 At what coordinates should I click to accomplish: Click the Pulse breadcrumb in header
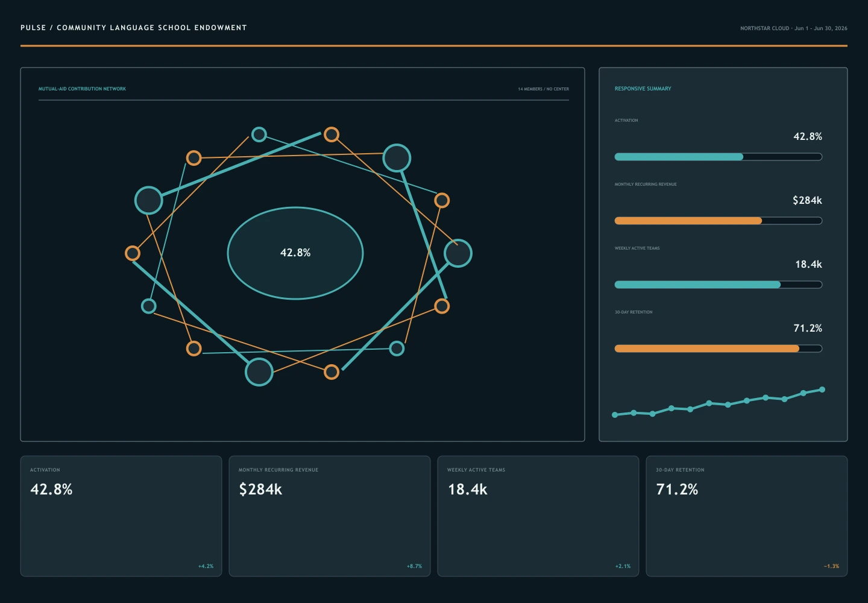point(33,28)
